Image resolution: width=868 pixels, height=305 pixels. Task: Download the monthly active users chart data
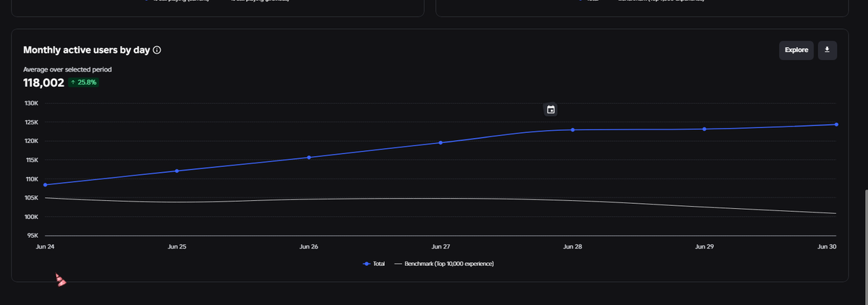tap(827, 50)
